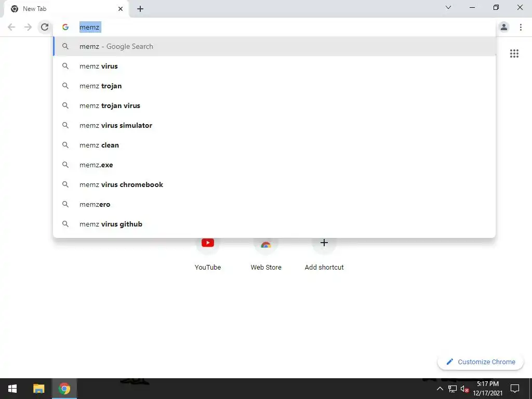Click the Customize Chrome button
Viewport: 532px width, 399px height.
click(x=481, y=362)
